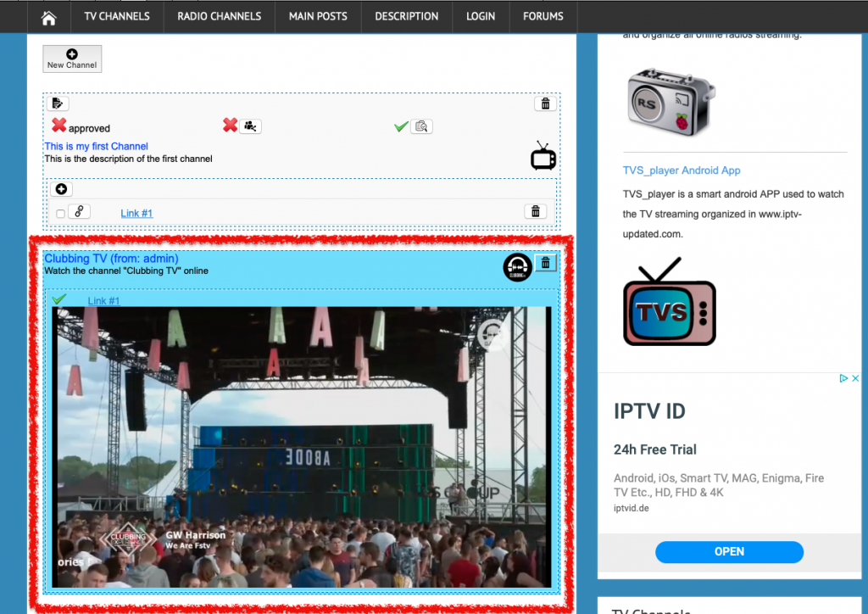Click 'iptvid.de' ad domain text
This screenshot has height=614, width=868.
(x=631, y=508)
